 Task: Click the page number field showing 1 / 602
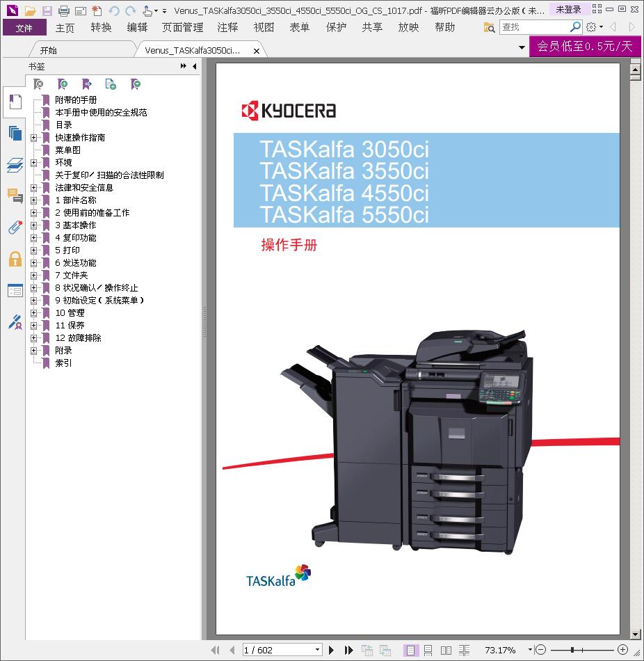278,650
